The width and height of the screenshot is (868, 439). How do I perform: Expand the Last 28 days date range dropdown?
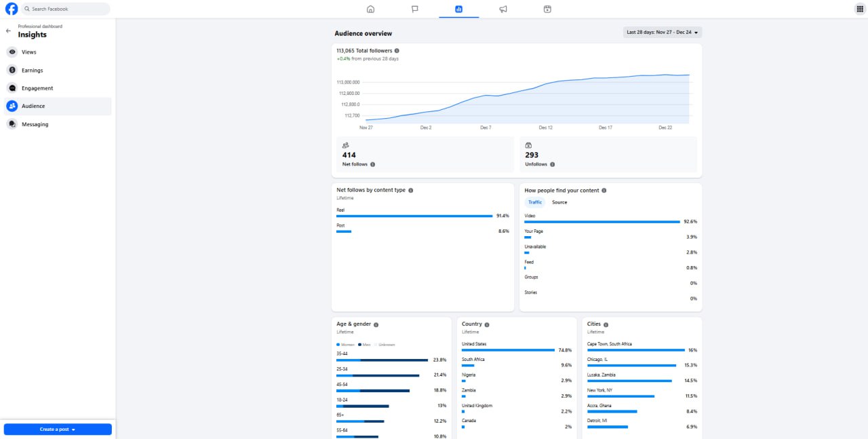[x=662, y=32]
